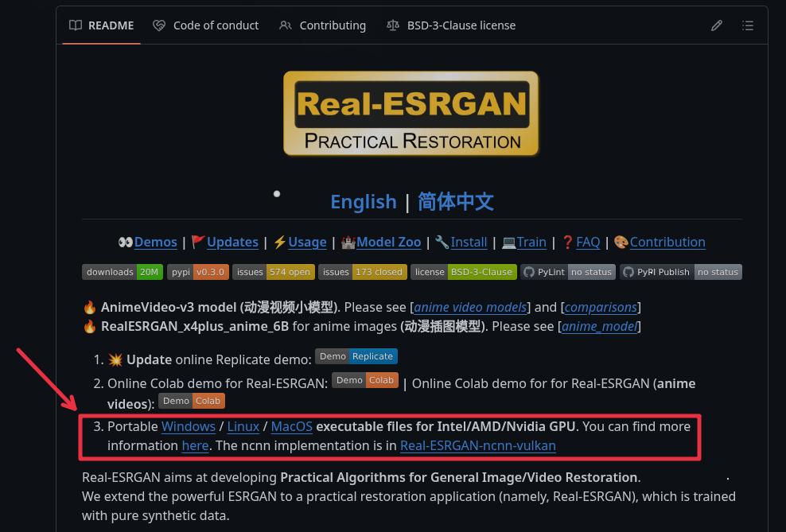
Task: Click the pypi v0.3.0 badge
Action: pyautogui.click(x=198, y=272)
